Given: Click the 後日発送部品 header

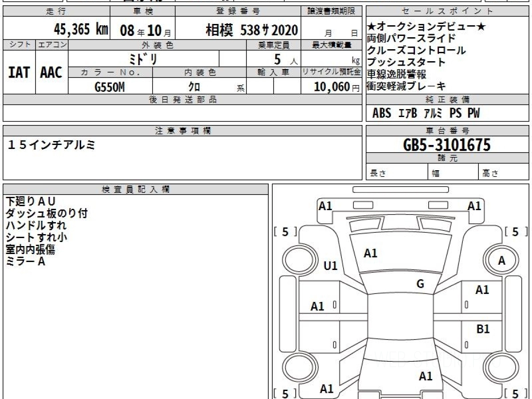Looking at the screenshot, I should pos(183,100).
